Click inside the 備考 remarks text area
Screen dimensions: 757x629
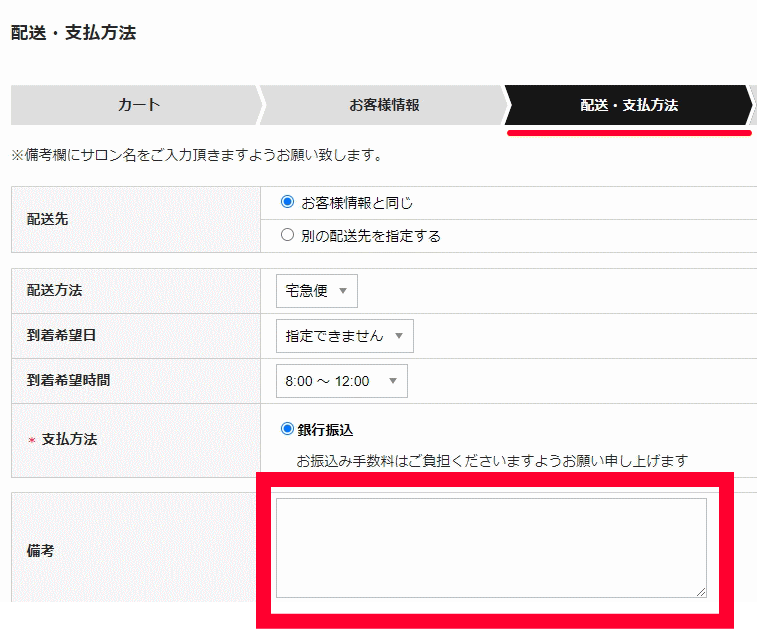coord(490,547)
